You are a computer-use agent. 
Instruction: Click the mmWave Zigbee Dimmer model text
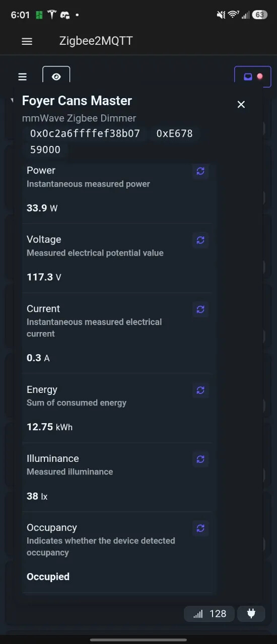tap(79, 118)
